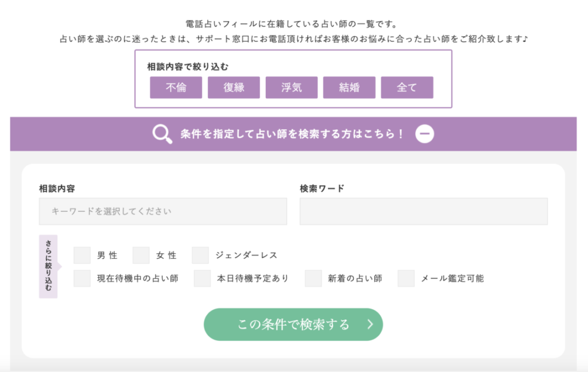Image resolution: width=588 pixels, height=372 pixels.
Task: Open the 相談内容 keyword dropdown
Action: [x=163, y=211]
